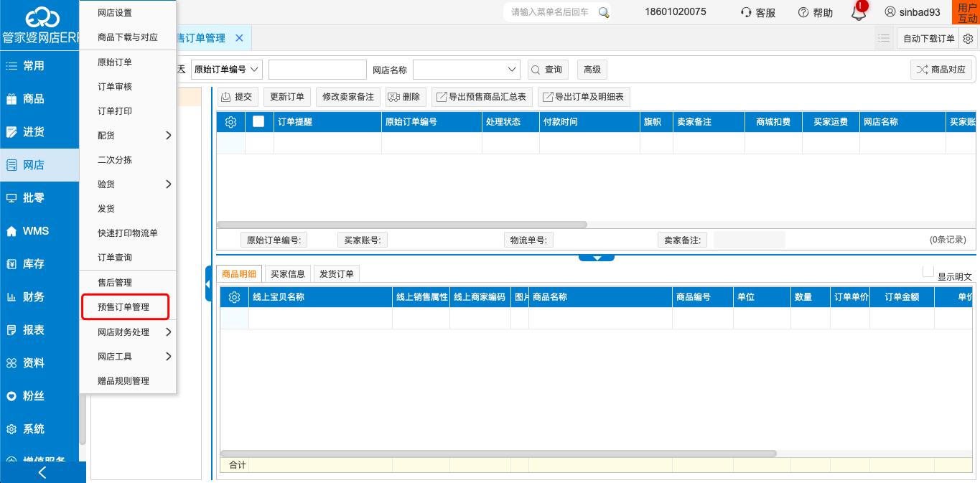This screenshot has width=980, height=483.
Task: Toggle the 显示明文 checkbox
Action: pos(928,271)
